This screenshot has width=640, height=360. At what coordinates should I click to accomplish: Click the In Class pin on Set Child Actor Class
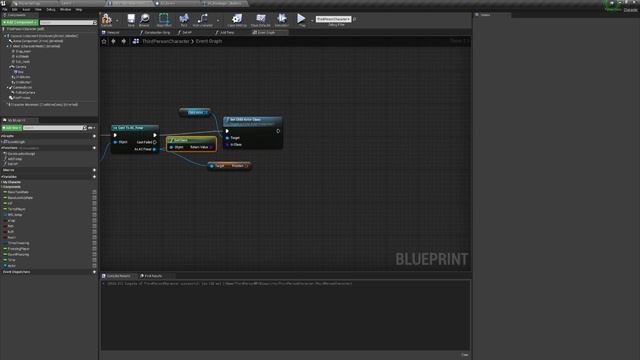227,144
